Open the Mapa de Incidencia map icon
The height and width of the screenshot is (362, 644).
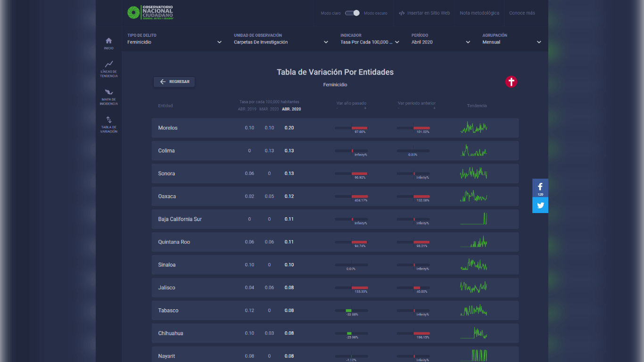(109, 92)
